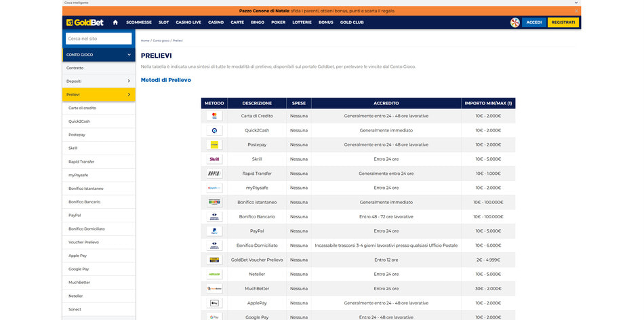Open the POKER menu
The width and height of the screenshot is (644, 320).
click(x=279, y=22)
